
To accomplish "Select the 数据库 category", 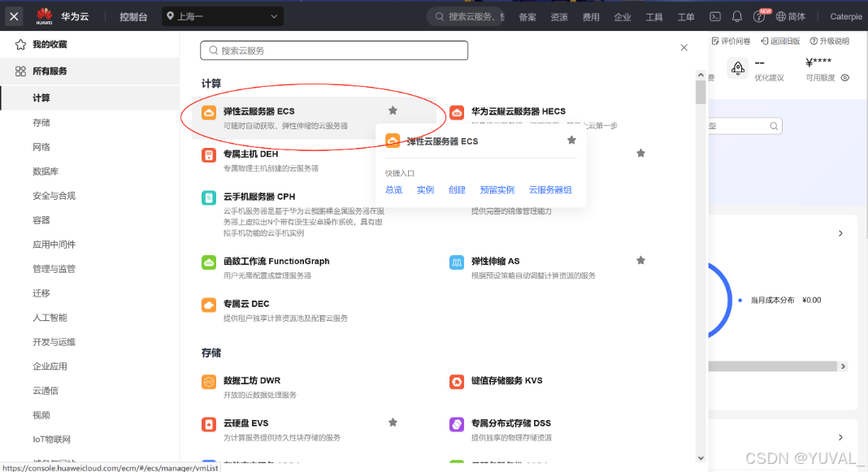I will (46, 171).
